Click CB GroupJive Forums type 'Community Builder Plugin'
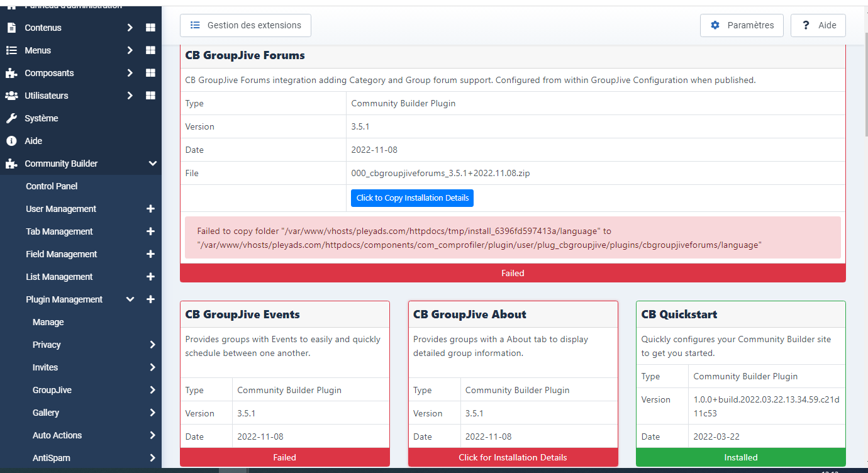868x473 pixels. pos(403,103)
